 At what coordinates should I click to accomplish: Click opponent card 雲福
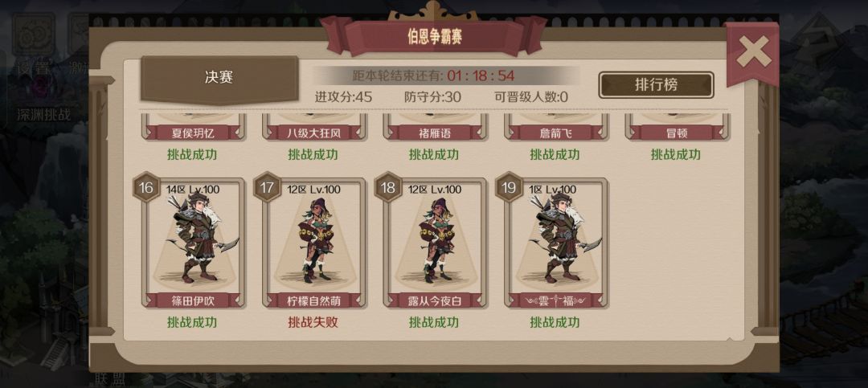coord(556,243)
